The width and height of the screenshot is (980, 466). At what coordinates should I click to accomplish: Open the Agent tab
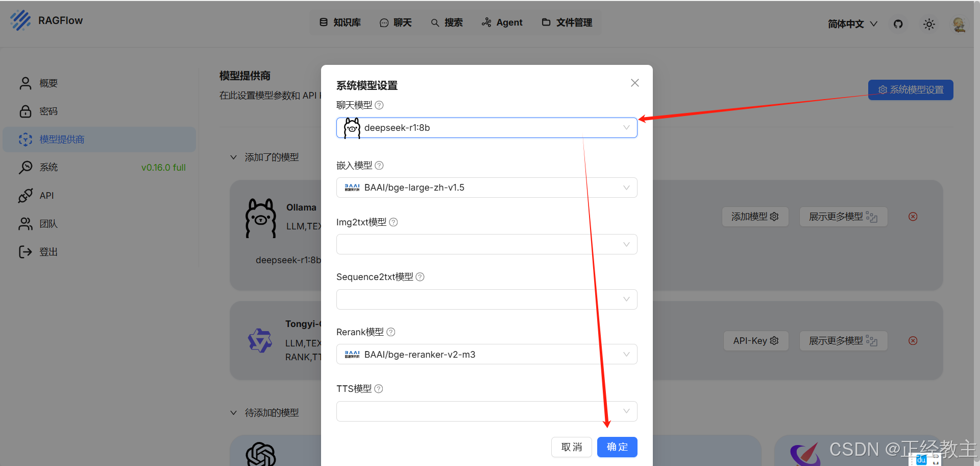pyautogui.click(x=502, y=22)
